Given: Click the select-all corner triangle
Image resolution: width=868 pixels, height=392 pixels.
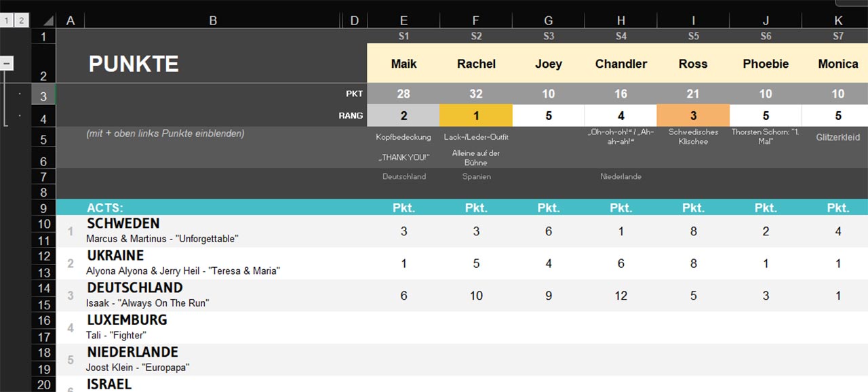Looking at the screenshot, I should click(x=44, y=21).
